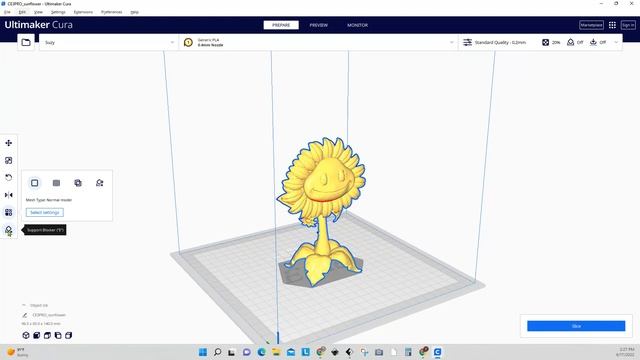Open the Marketplace
This screenshot has width=640, height=360.
[x=591, y=25]
